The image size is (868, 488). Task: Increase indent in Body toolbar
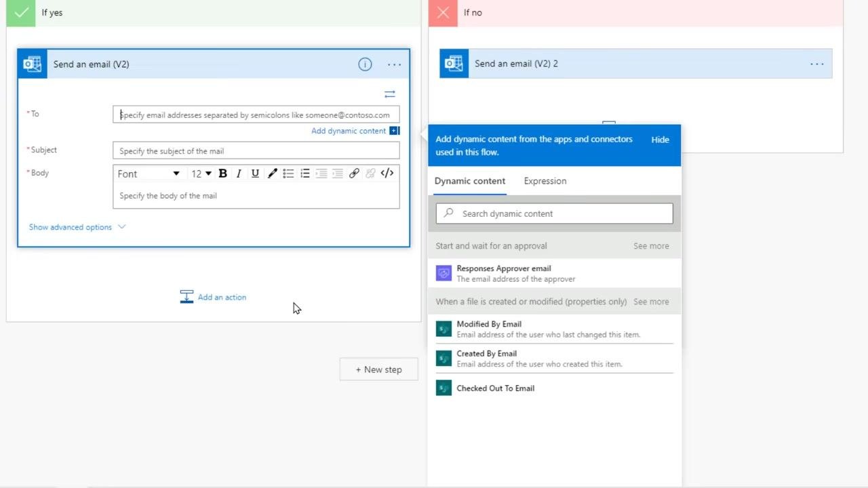[337, 174]
